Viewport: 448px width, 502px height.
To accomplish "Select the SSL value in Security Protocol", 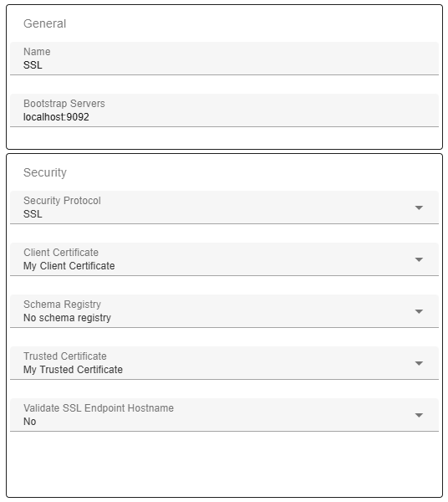I will [x=33, y=214].
